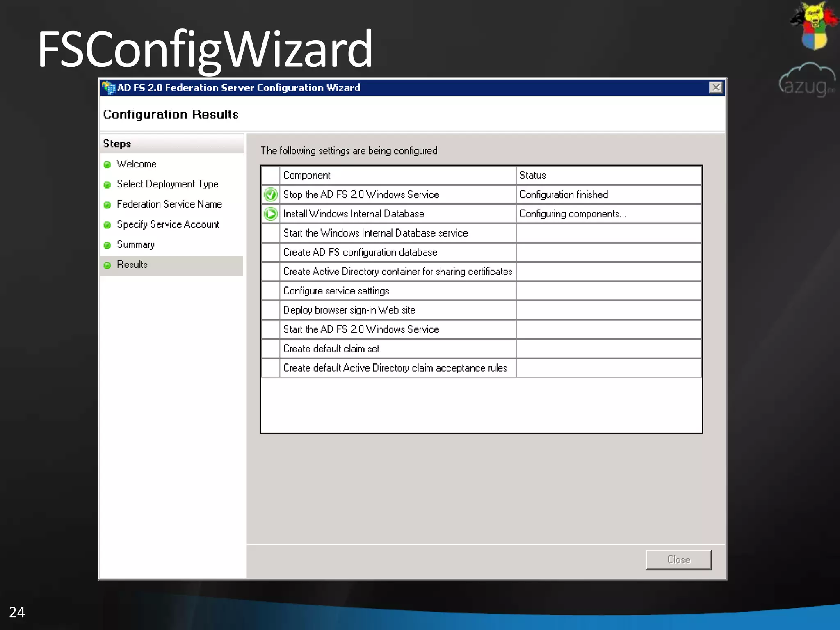The height and width of the screenshot is (630, 840).
Task: Click the AD FS wizard title bar icon
Action: [109, 88]
